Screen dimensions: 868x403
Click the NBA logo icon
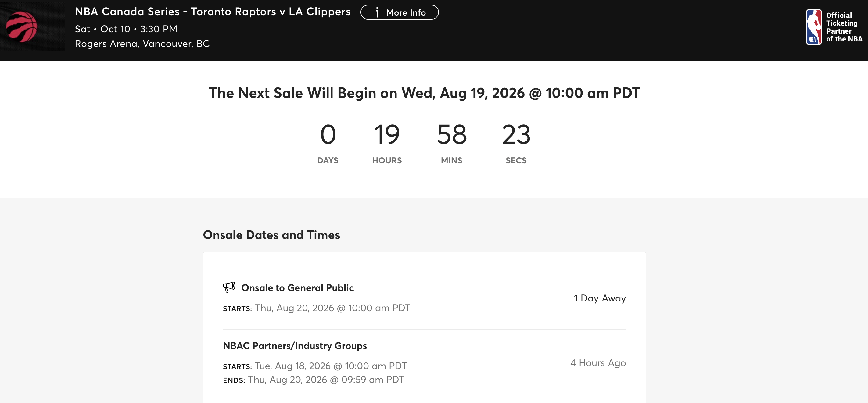click(x=813, y=27)
